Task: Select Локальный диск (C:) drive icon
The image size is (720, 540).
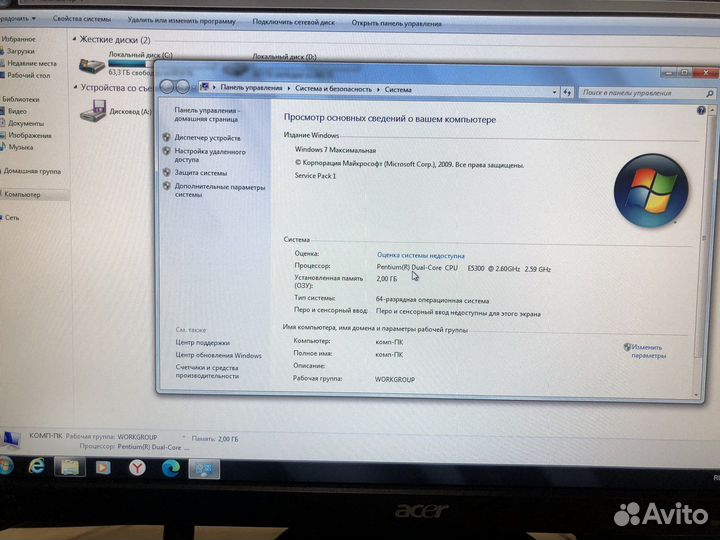Action: pyautogui.click(x=92, y=65)
